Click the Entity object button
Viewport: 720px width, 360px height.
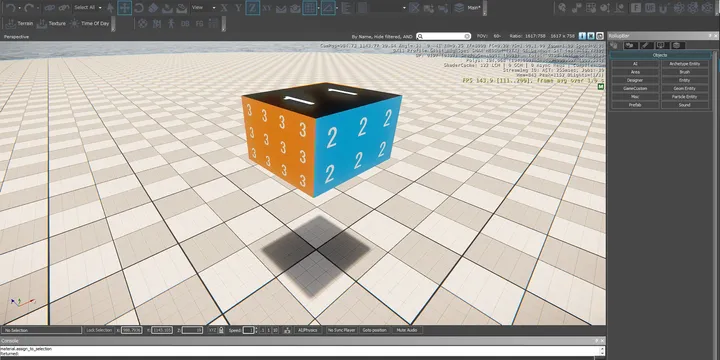[x=685, y=80]
